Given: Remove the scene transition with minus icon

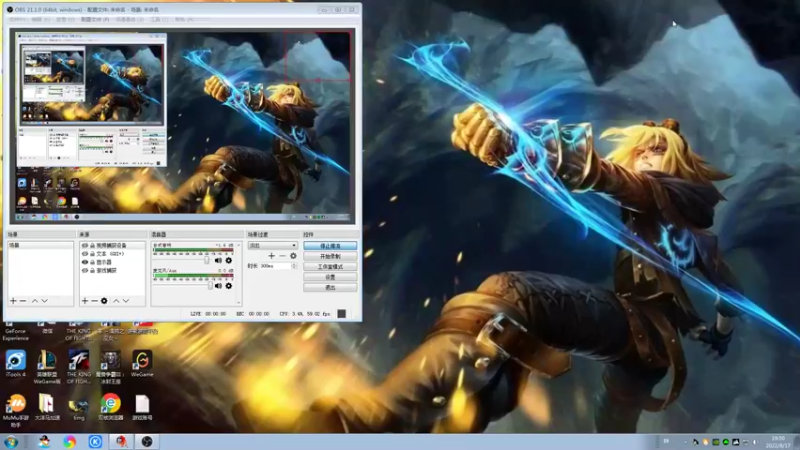Looking at the screenshot, I should tap(282, 256).
